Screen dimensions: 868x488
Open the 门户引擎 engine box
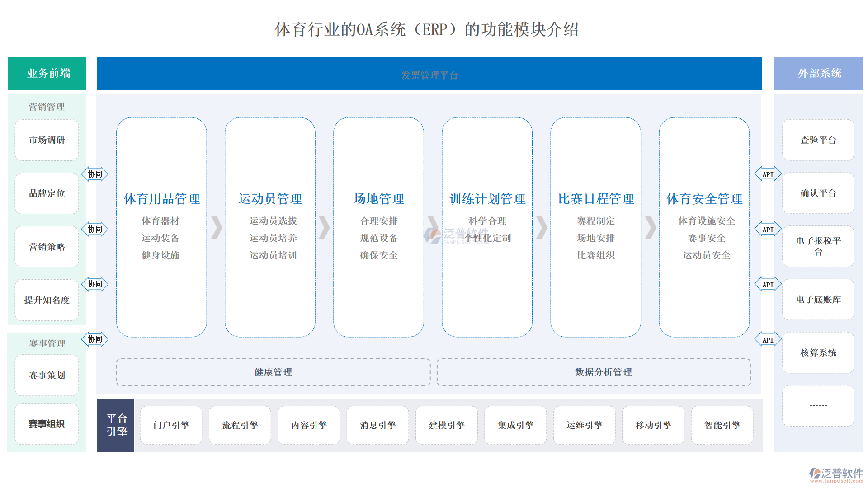(171, 425)
